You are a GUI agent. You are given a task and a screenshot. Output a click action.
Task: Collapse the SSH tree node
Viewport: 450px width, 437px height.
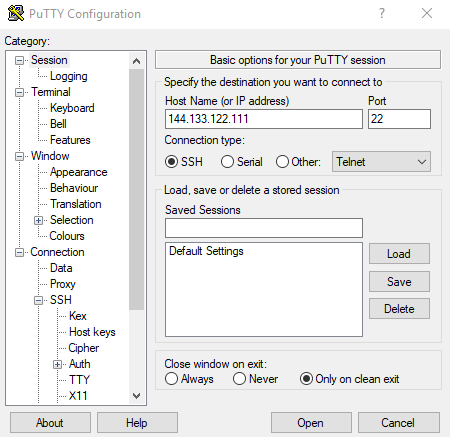39,301
